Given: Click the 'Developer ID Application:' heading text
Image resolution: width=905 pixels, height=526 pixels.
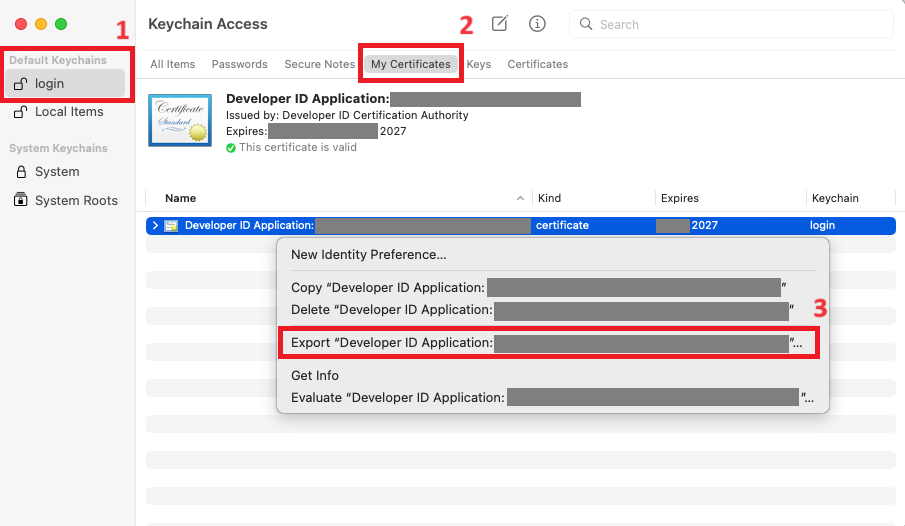Looking at the screenshot, I should pyautogui.click(x=308, y=99).
